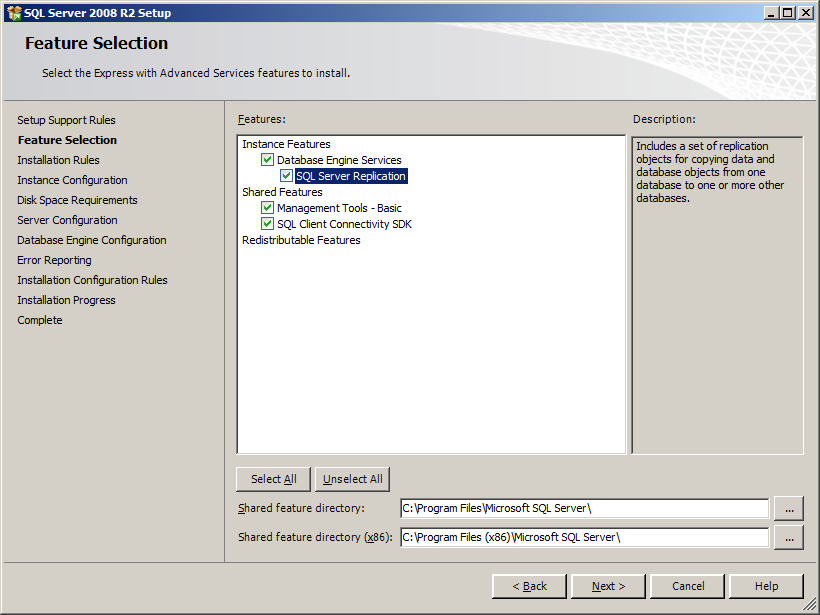Viewport: 820px width, 615px height.
Task: Click the Server Configuration step
Action: point(67,220)
